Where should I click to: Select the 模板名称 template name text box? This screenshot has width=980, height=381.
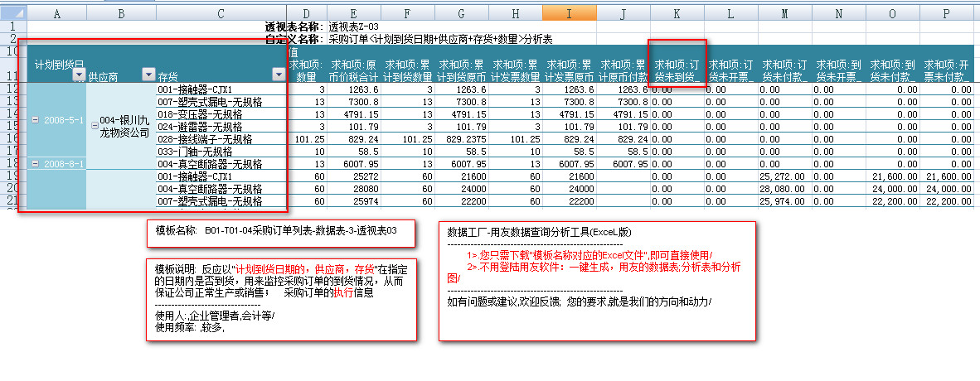(282, 234)
